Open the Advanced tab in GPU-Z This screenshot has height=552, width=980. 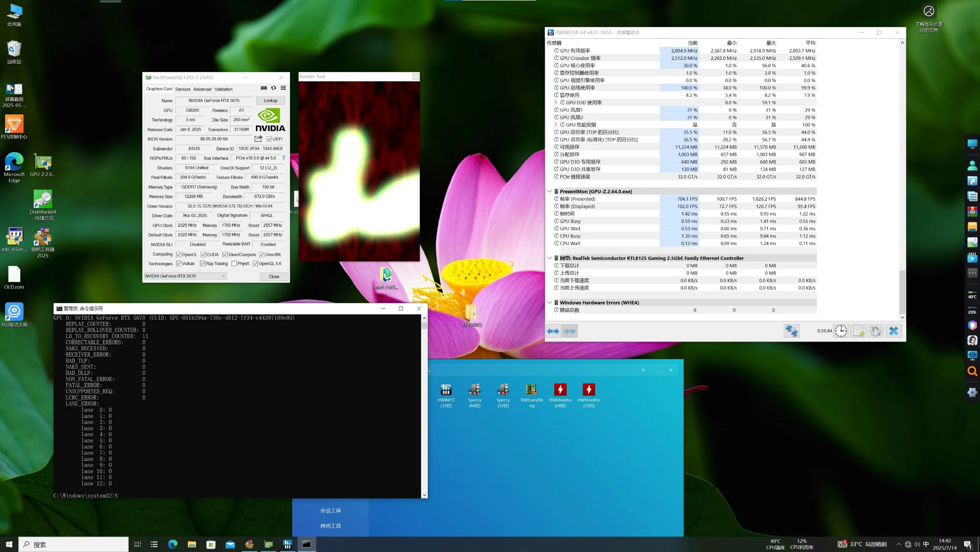202,89
